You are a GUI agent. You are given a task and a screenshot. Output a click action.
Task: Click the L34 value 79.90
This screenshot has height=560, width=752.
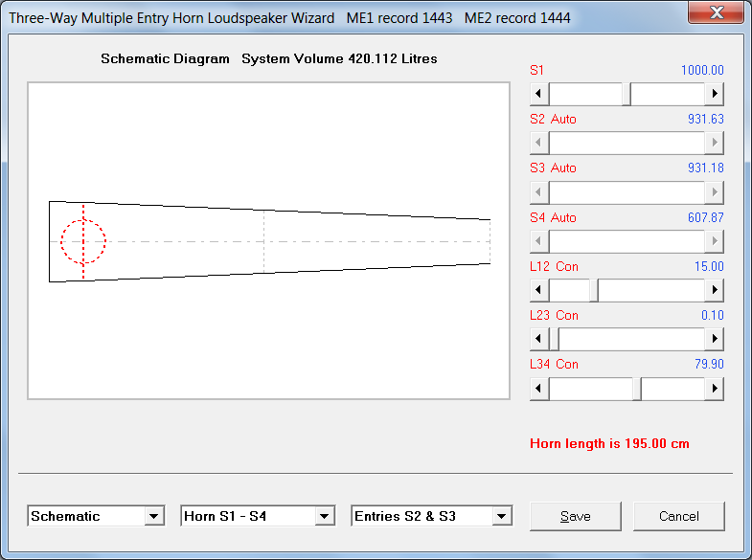pos(709,364)
